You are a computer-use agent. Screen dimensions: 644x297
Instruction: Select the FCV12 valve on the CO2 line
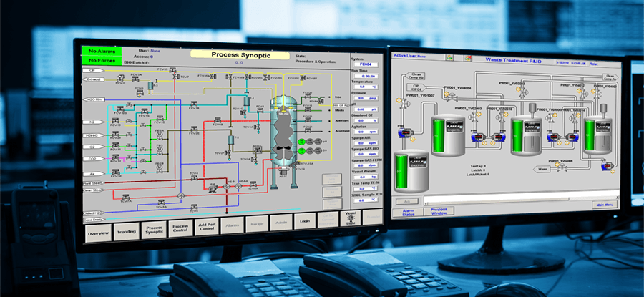coord(115,157)
